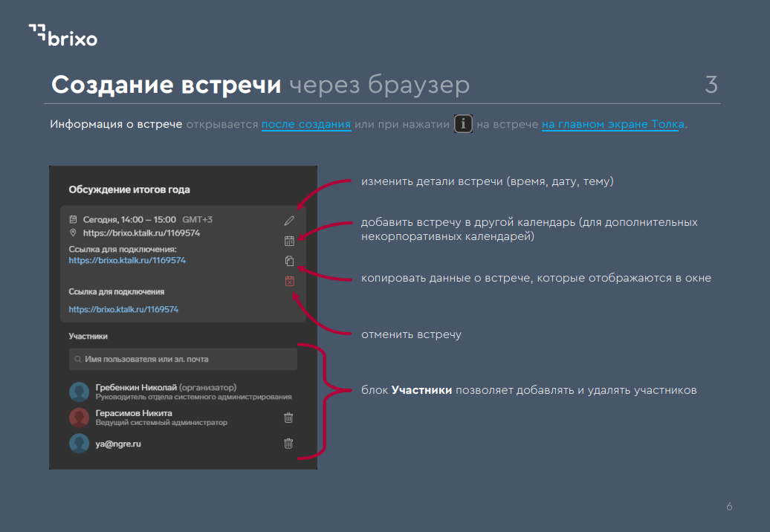This screenshot has width=770, height=532.
Task: Follow the "на главном экране Толка" link
Action: (612, 124)
